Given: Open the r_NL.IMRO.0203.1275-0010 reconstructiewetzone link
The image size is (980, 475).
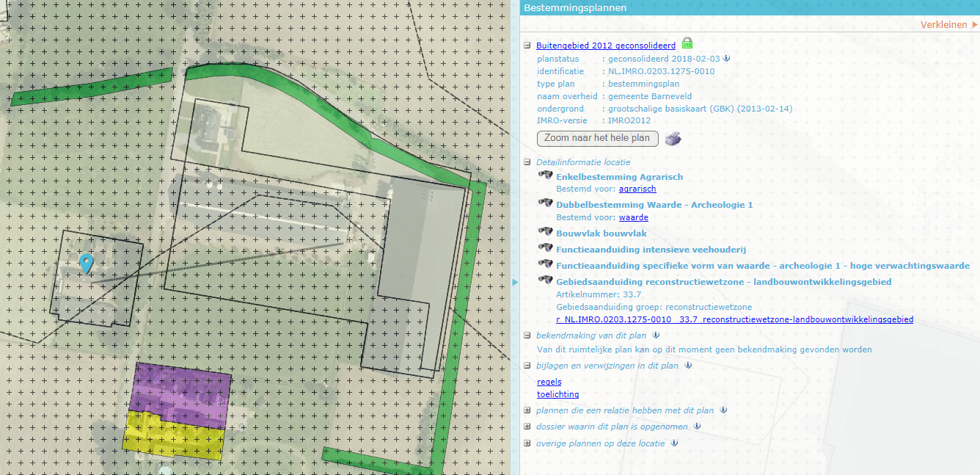Looking at the screenshot, I should coord(735,319).
